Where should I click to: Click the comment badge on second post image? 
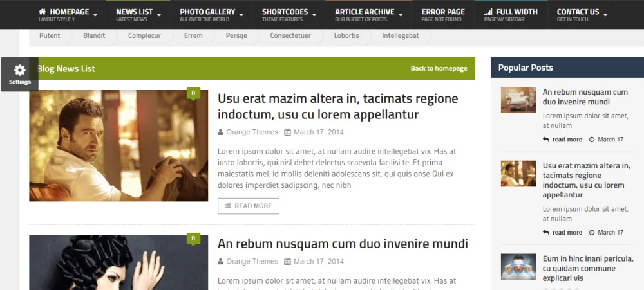(193, 239)
